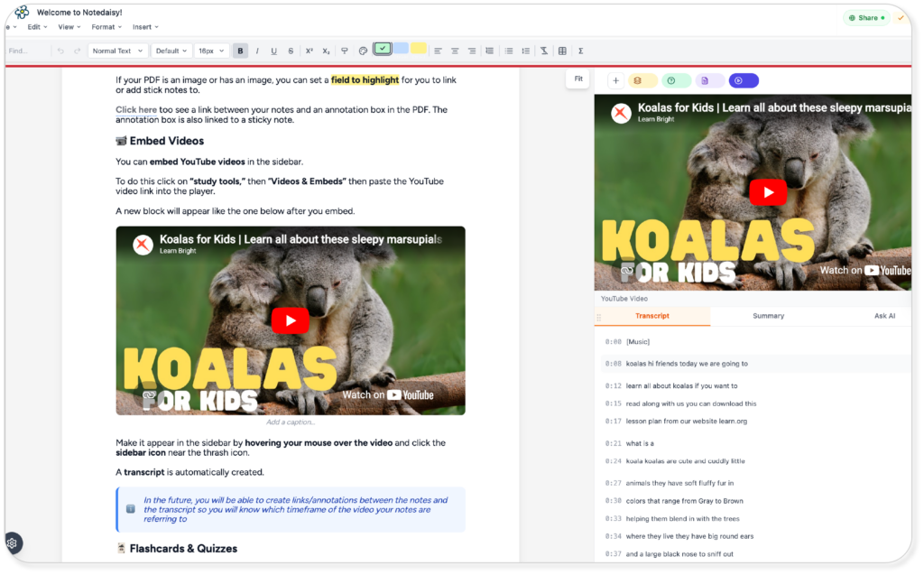
Task: Open the View menu
Action: click(69, 27)
